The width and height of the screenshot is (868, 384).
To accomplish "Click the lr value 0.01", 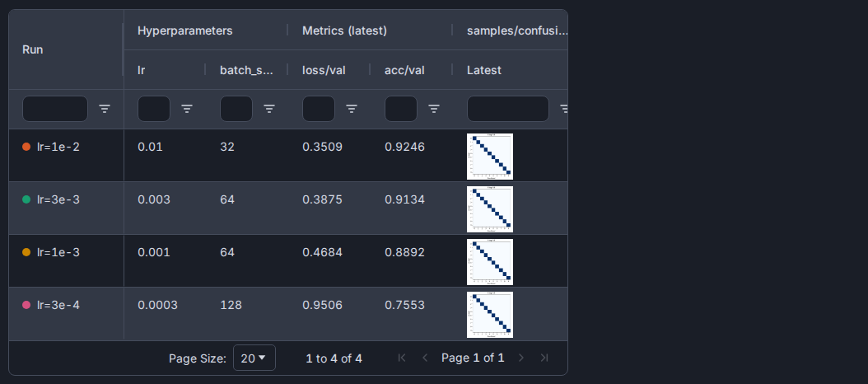I will [x=150, y=147].
